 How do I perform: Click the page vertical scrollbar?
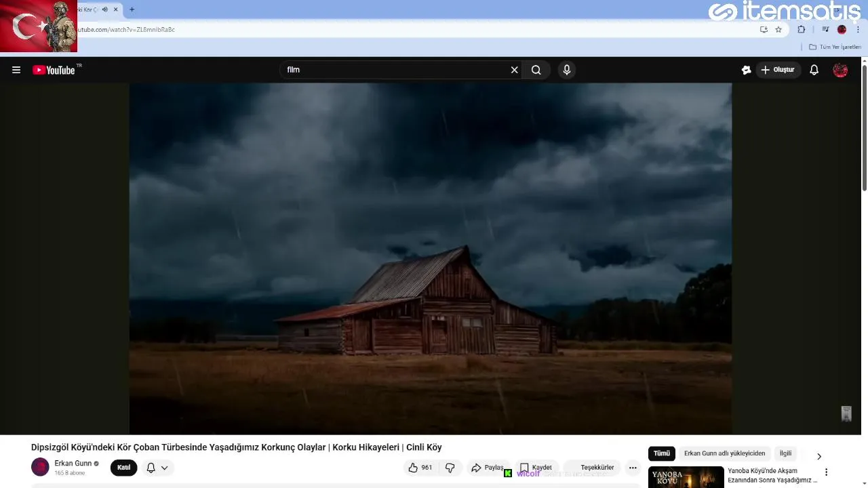(864, 129)
